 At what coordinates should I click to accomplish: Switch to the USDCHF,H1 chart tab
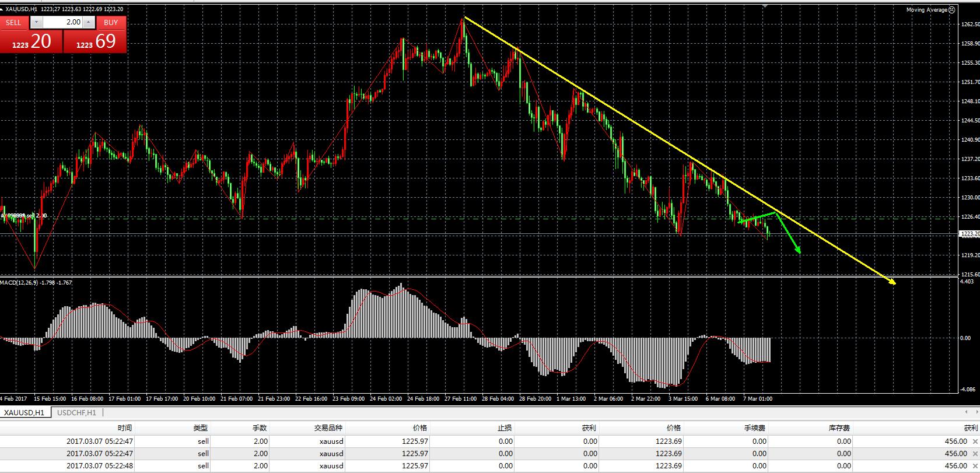click(x=77, y=412)
